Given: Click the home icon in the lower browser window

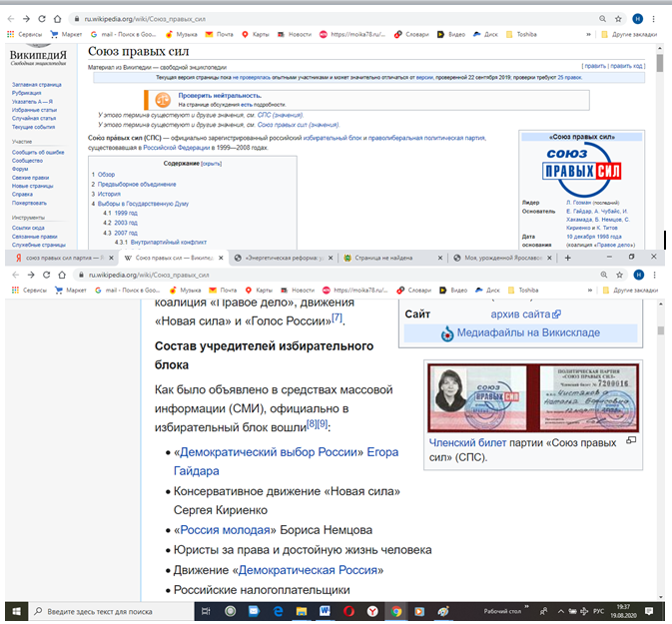Looking at the screenshot, I should coord(62,275).
